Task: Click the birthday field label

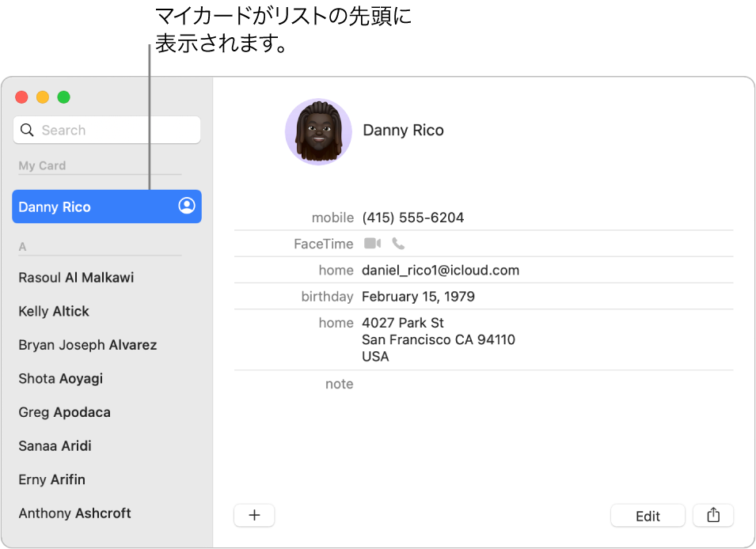Action: coord(328,296)
